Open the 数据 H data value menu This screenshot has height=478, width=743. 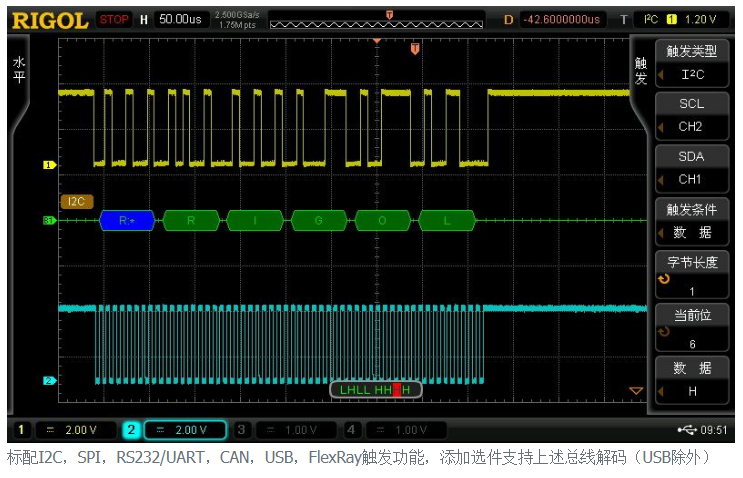(x=692, y=380)
